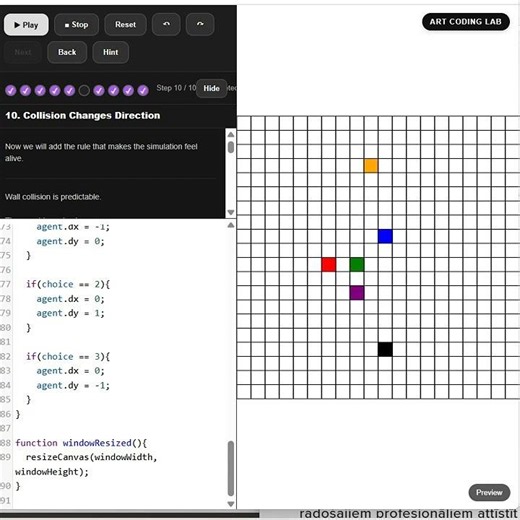Click the Reset button
Image resolution: width=520 pixels, height=520 pixels.
click(125, 25)
